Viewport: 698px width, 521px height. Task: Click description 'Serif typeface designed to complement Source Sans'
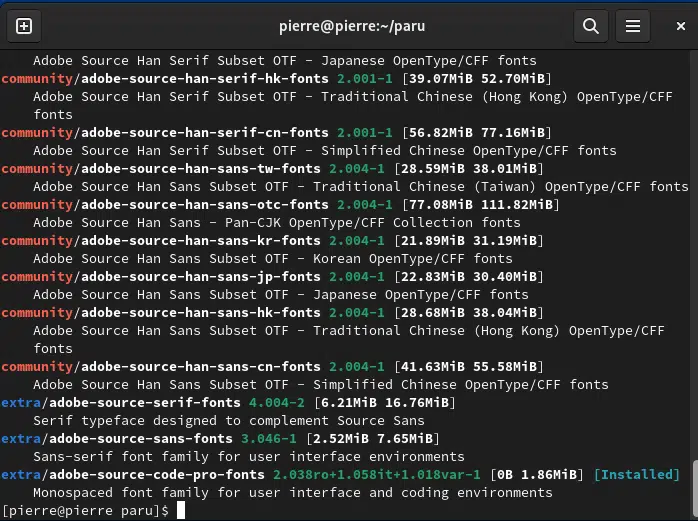[229, 421]
